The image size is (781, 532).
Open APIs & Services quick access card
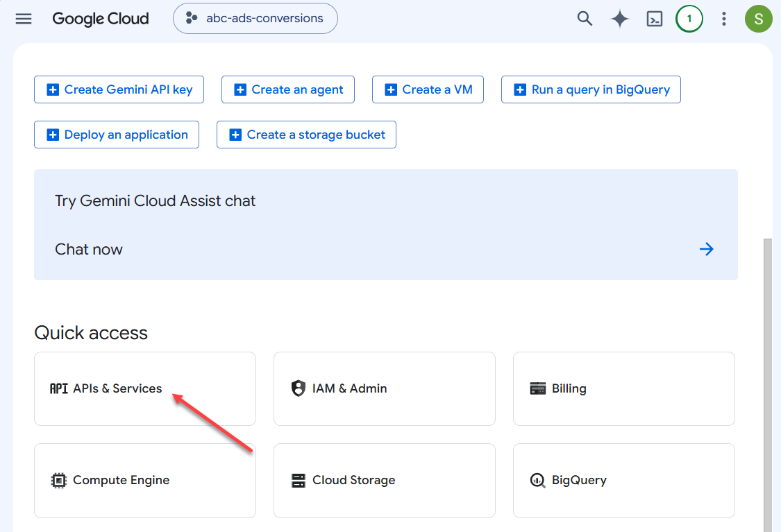point(145,388)
